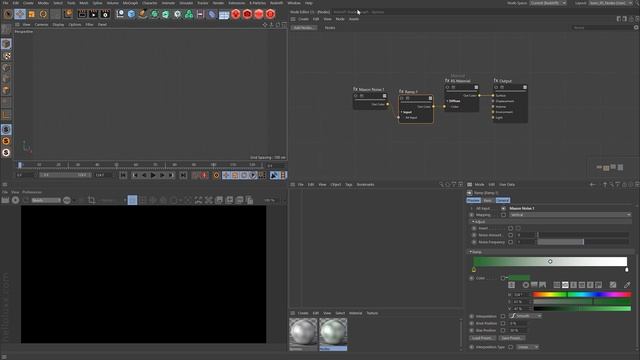The image size is (640, 360).
Task: Go to end of timeline
Action: 183,175
